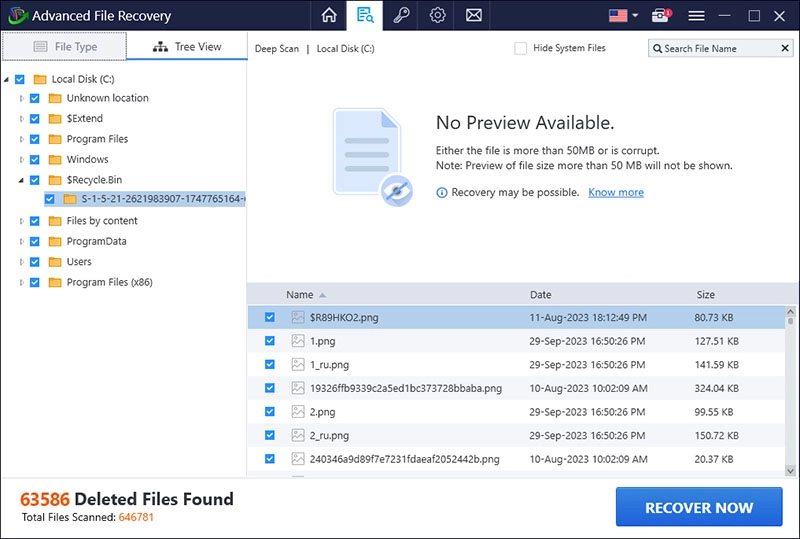800x539 pixels.
Task: Uncheck the Windows folder checkbox
Action: coord(35,159)
